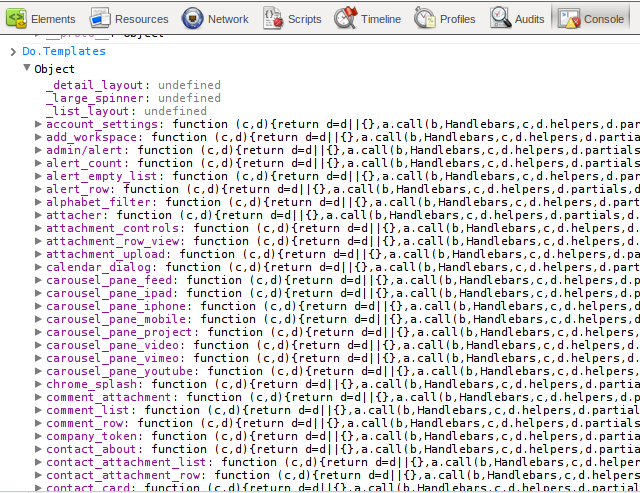
Task: Click the _detail_layout property name
Action: click(x=94, y=85)
